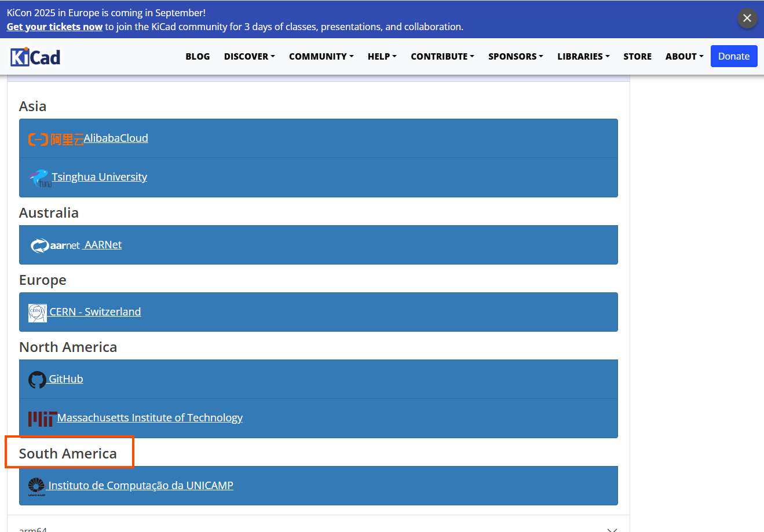
Task: Dismiss the KiCon 2025 banner
Action: 747,18
